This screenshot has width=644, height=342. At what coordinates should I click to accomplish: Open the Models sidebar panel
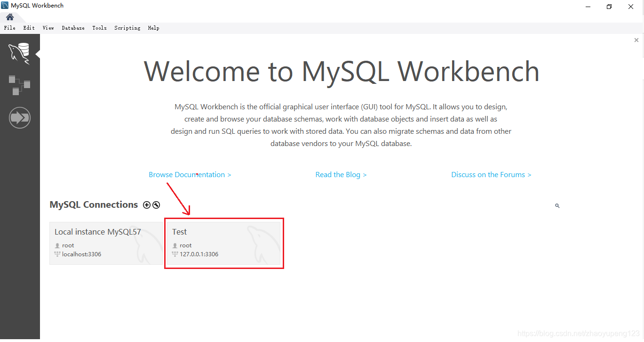point(20,85)
